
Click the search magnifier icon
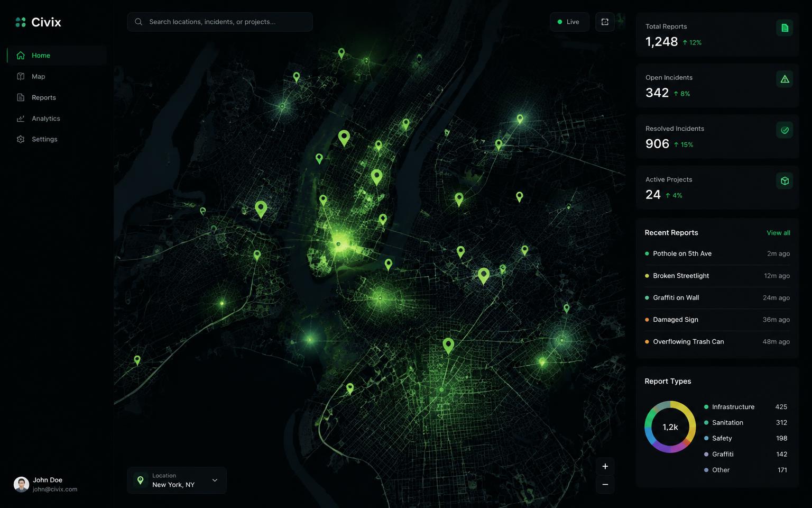coord(139,22)
